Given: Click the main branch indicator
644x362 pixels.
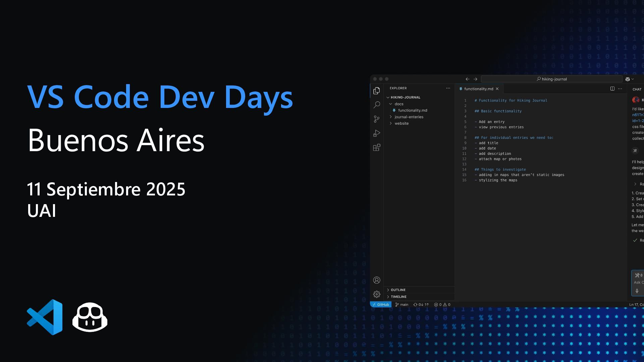Looking at the screenshot, I should (x=402, y=305).
